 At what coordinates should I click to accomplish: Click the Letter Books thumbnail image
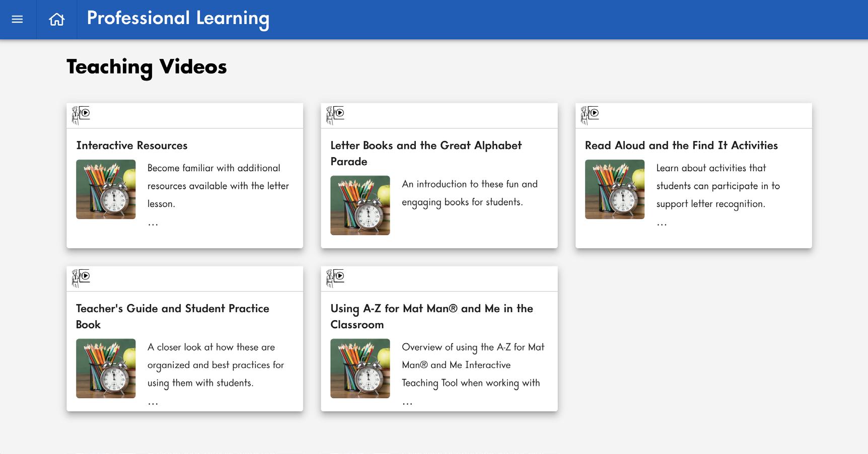click(x=360, y=205)
